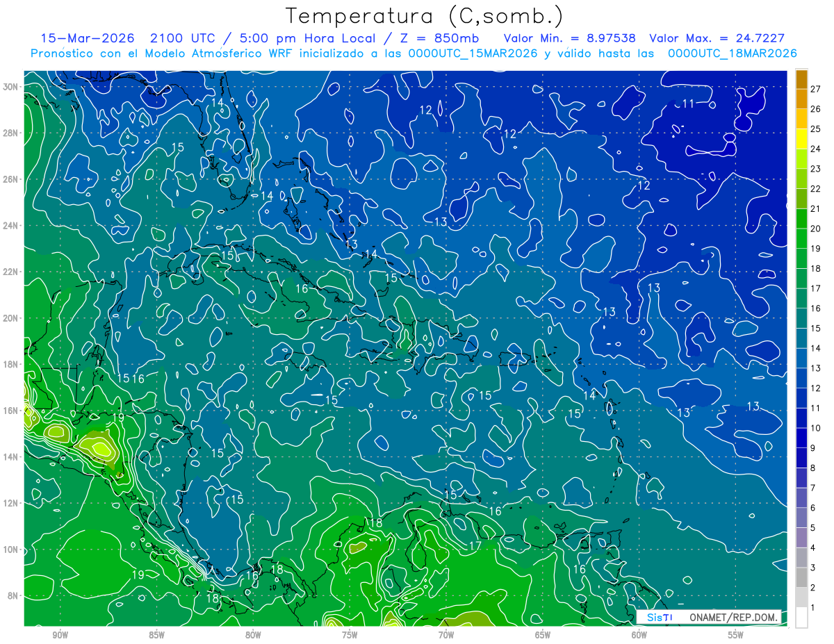This screenshot has height=644, width=834.
Task: Click the '10N' latitude axis label
Action: coord(10,550)
